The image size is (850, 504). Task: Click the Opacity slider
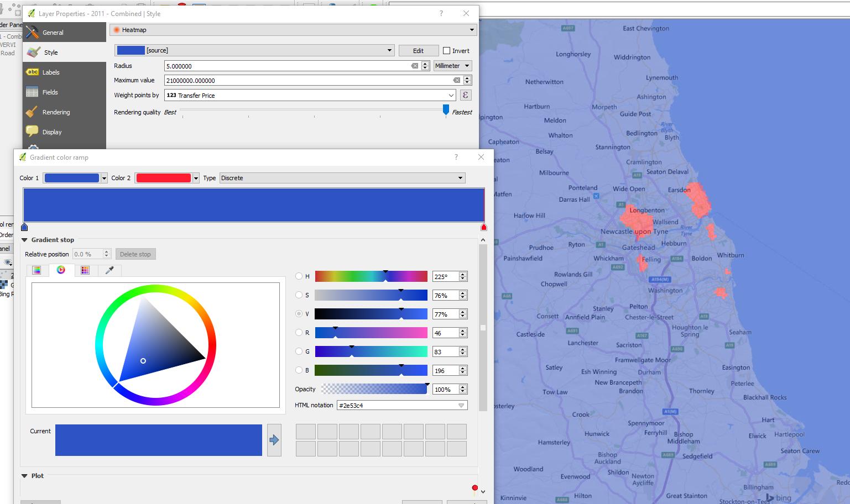pos(374,389)
